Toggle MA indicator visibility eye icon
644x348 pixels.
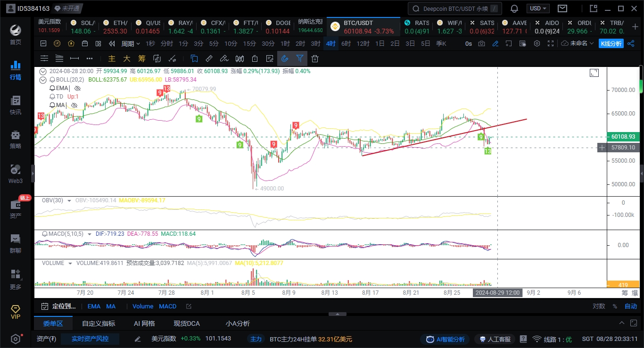[x=74, y=105]
